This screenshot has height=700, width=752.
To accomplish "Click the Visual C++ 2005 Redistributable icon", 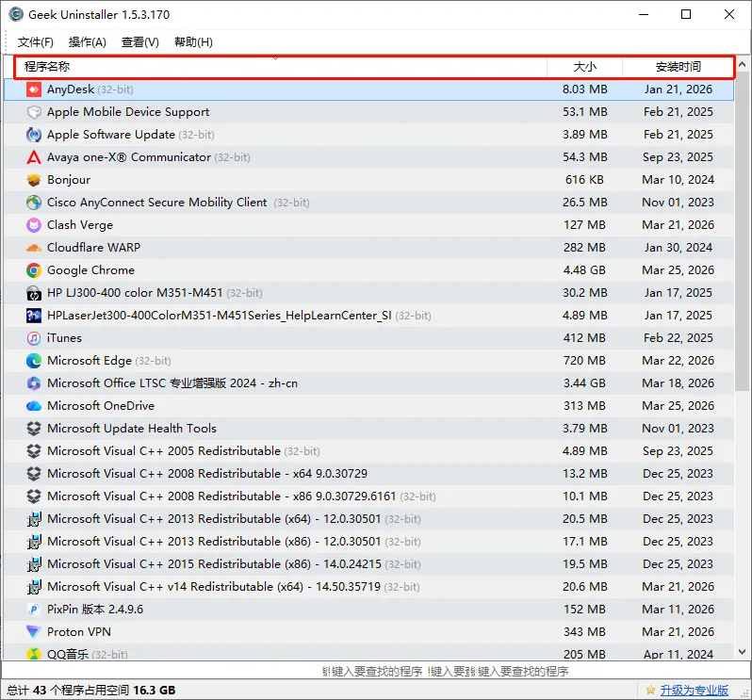I will (x=34, y=451).
